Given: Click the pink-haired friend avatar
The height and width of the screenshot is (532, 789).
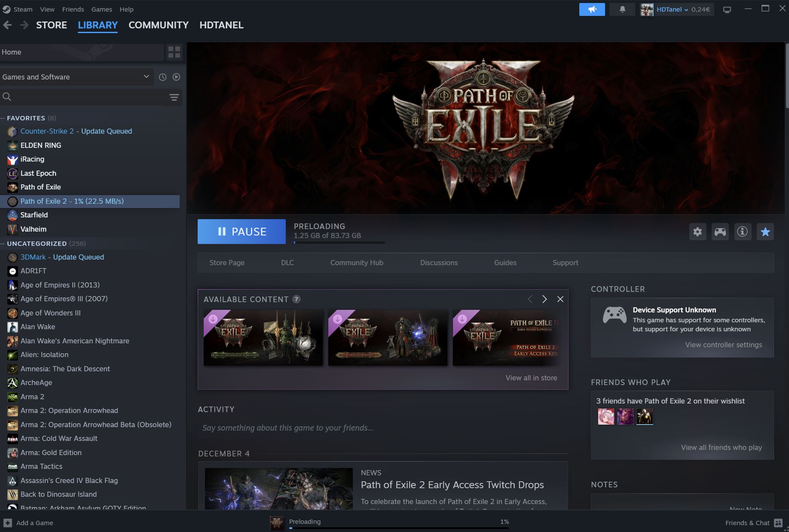Looking at the screenshot, I should click(606, 416).
